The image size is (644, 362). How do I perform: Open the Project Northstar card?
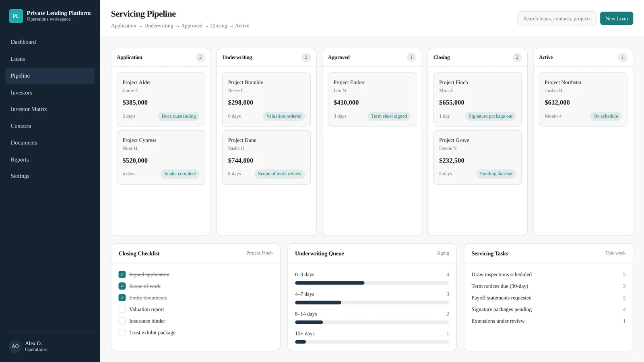[x=583, y=99]
